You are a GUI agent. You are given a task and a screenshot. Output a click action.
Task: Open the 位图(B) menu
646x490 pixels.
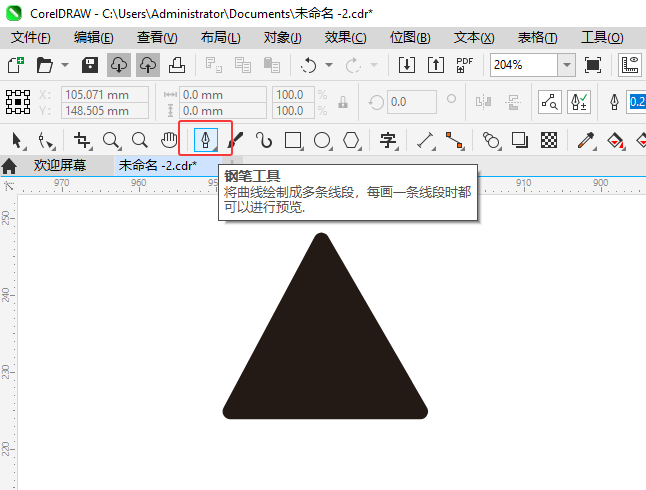(410, 38)
